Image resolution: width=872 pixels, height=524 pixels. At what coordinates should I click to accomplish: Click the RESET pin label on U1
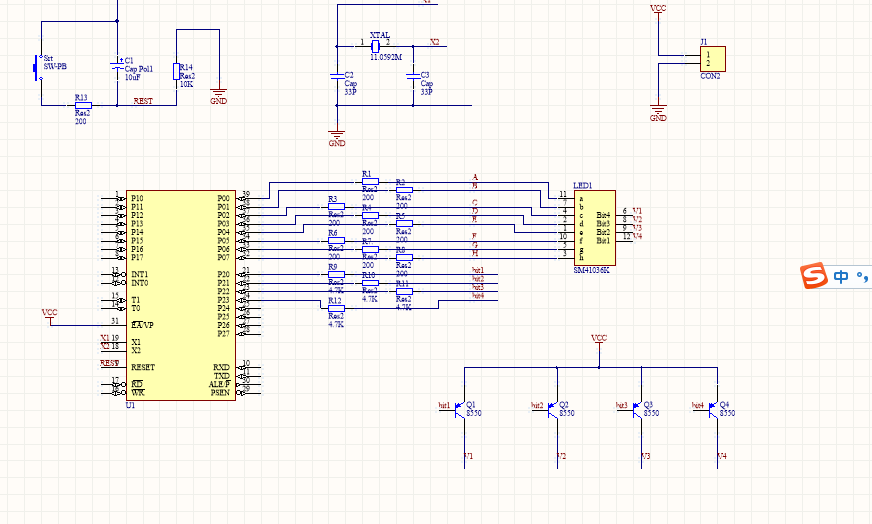pyautogui.click(x=143, y=367)
